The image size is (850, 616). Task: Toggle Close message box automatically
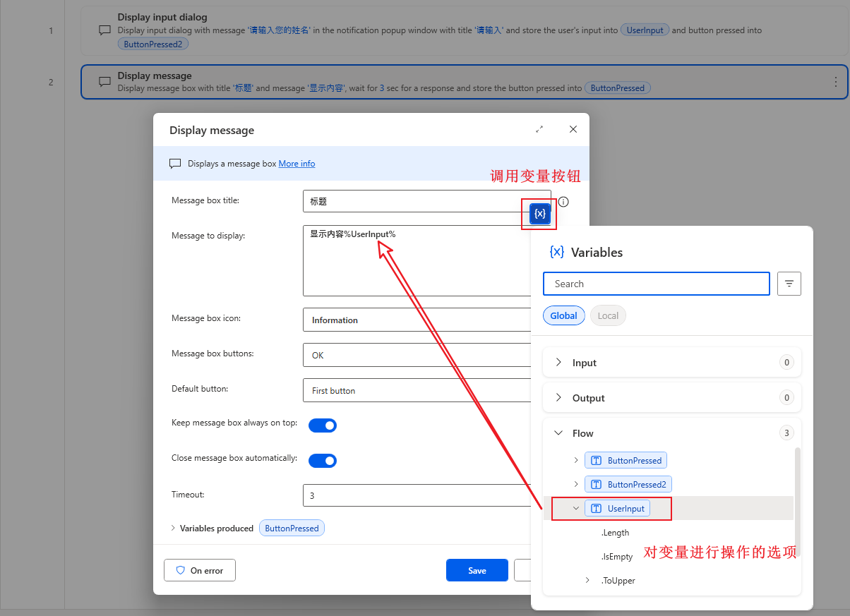[323, 461]
